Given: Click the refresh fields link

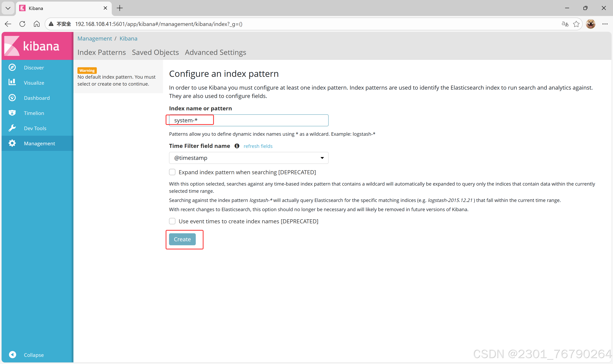Looking at the screenshot, I should (x=258, y=146).
